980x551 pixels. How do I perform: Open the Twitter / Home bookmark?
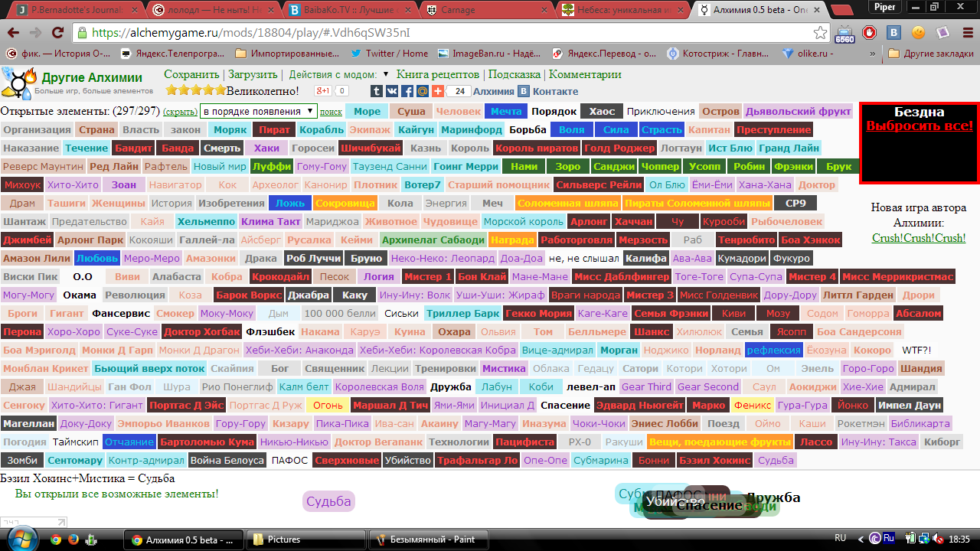(x=389, y=54)
